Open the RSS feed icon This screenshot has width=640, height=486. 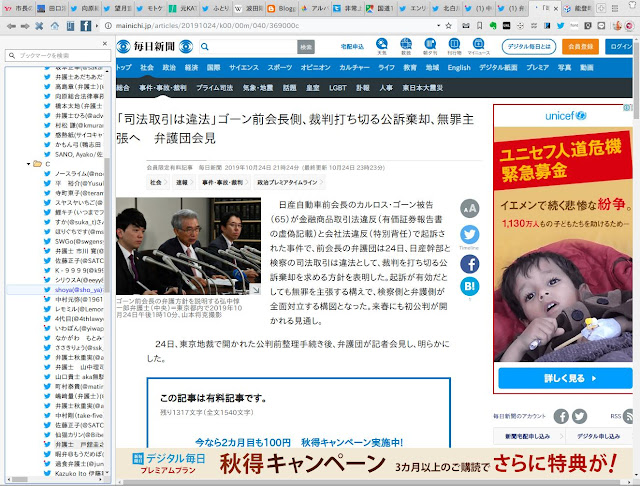[629, 416]
